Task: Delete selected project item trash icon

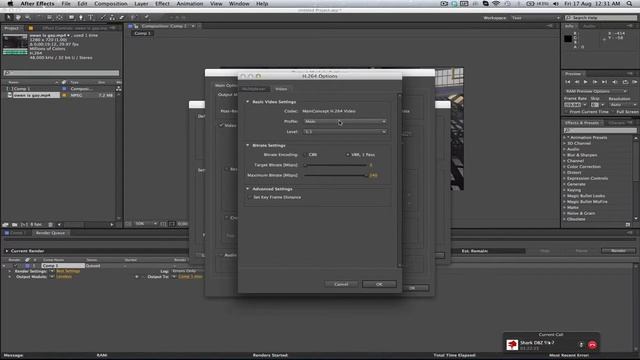Action: click(x=51, y=224)
